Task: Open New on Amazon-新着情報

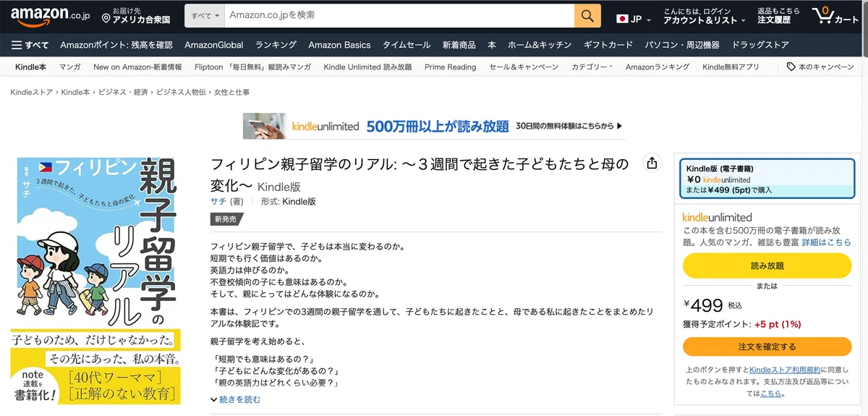Action: tap(137, 67)
